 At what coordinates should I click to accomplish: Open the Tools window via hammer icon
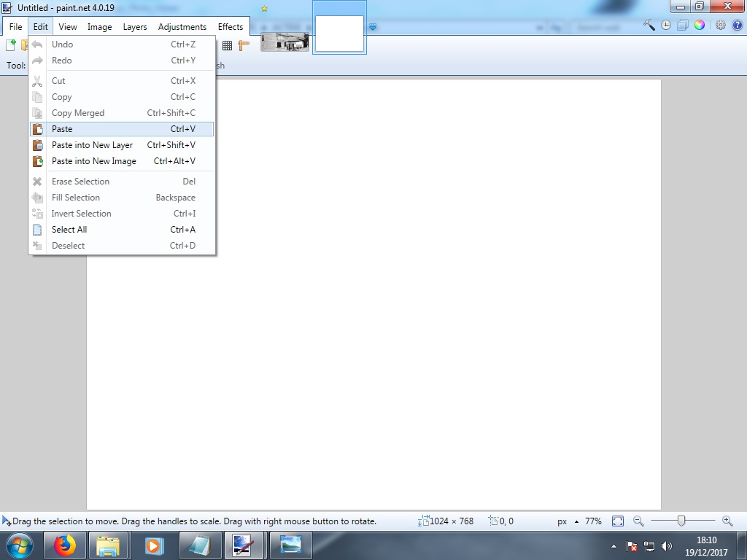click(649, 26)
